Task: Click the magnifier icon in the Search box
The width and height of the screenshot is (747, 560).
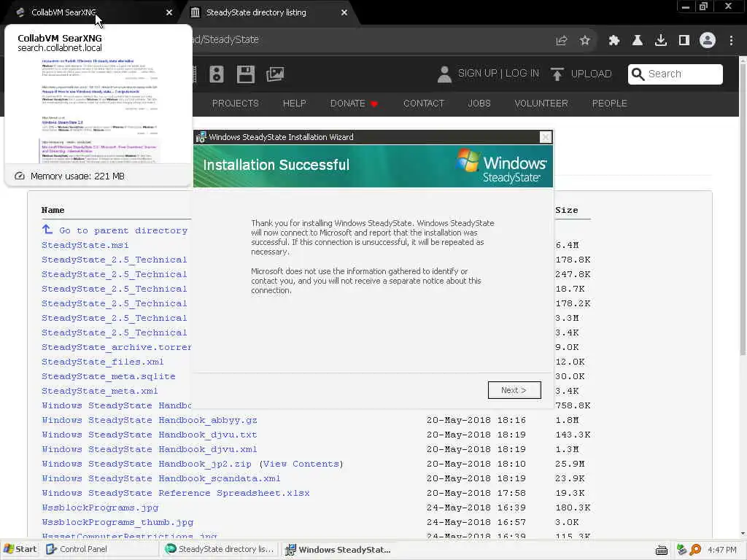Action: pos(638,74)
